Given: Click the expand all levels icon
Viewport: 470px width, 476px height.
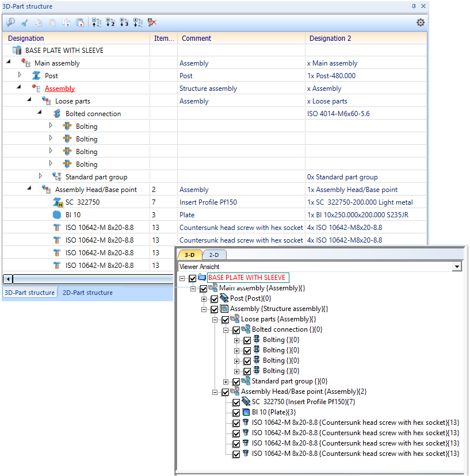Looking at the screenshot, I should (x=137, y=23).
